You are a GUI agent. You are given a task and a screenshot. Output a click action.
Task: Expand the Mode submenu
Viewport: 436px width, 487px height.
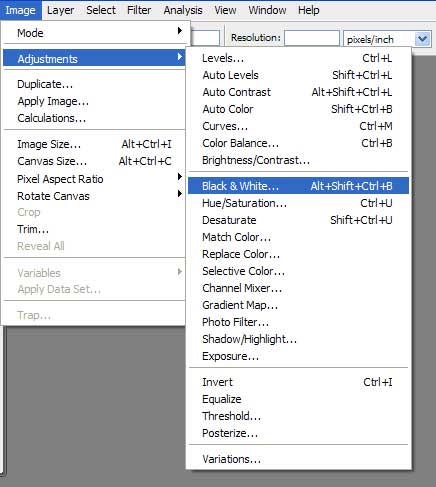94,33
